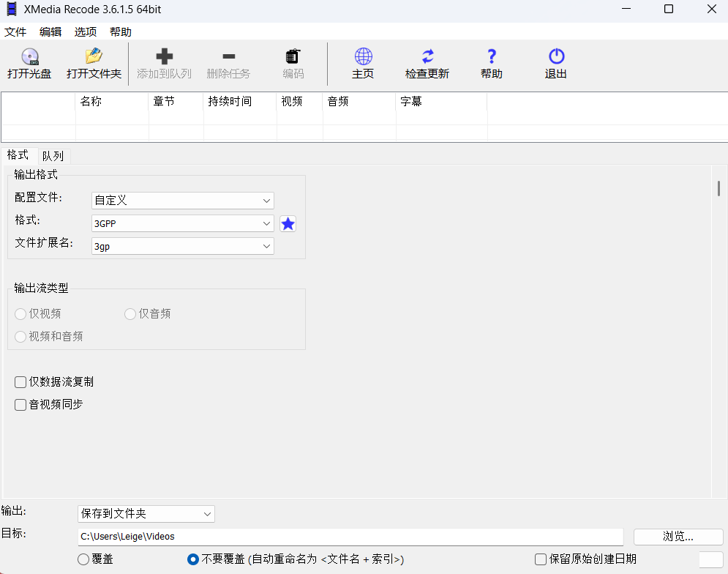The height and width of the screenshot is (574, 728).
Task: Click the 浏览... button
Action: tap(678, 537)
